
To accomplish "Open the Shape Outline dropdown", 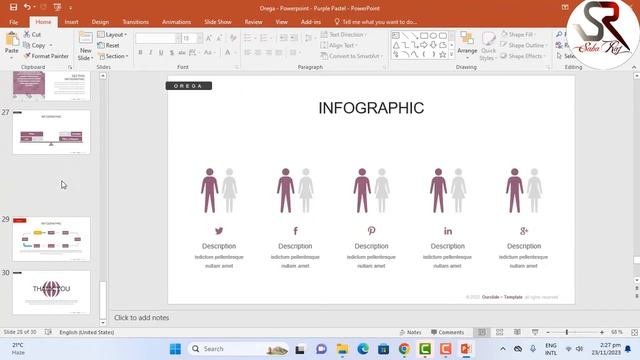I will [x=523, y=45].
